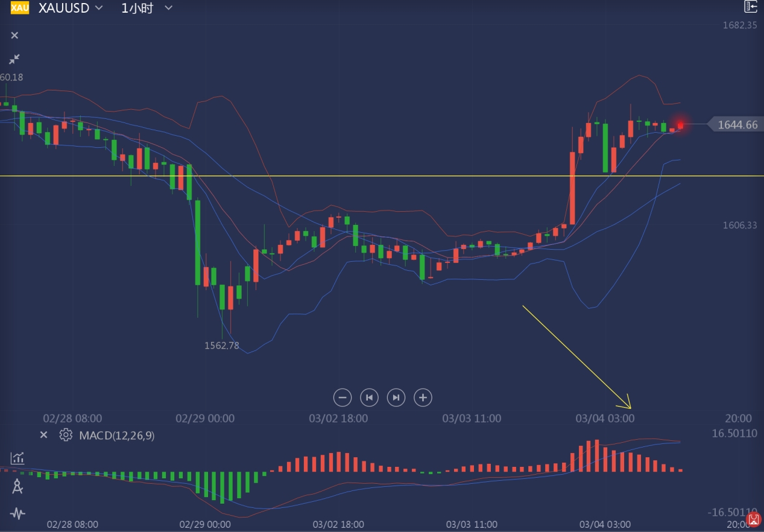The image size is (764, 532).
Task: Collapse the chart with shrink arrows icon
Action: click(x=14, y=59)
